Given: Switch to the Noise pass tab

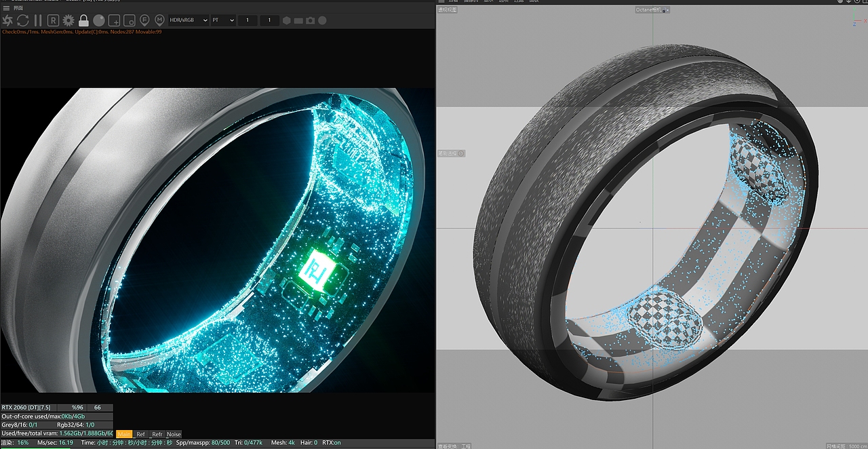Looking at the screenshot, I should point(174,434).
